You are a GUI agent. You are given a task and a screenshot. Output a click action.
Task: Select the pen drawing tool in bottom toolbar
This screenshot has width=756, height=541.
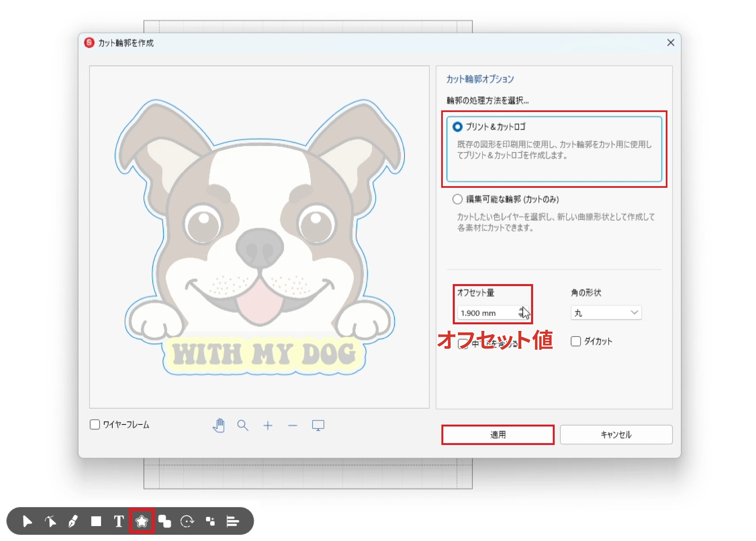point(73,521)
